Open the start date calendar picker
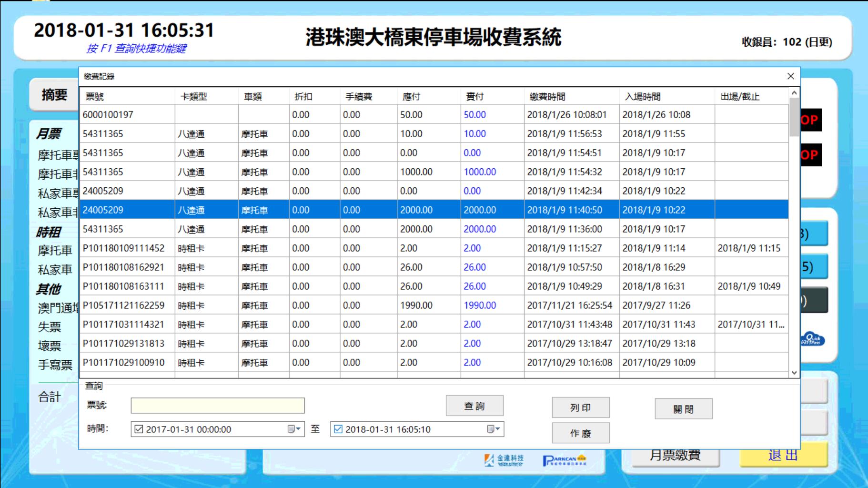 click(x=294, y=429)
